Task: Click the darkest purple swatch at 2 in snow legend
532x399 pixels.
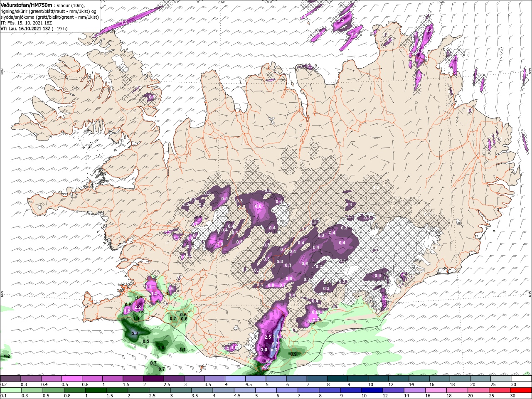Action: [153, 379]
